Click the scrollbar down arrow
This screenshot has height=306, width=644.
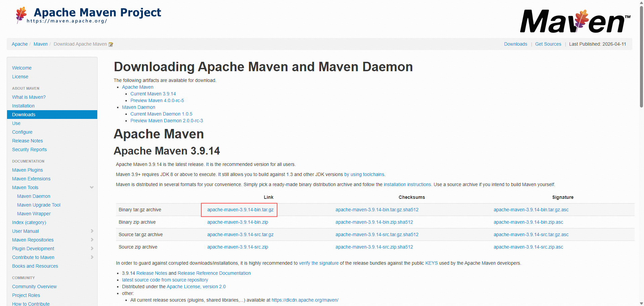coord(641,303)
